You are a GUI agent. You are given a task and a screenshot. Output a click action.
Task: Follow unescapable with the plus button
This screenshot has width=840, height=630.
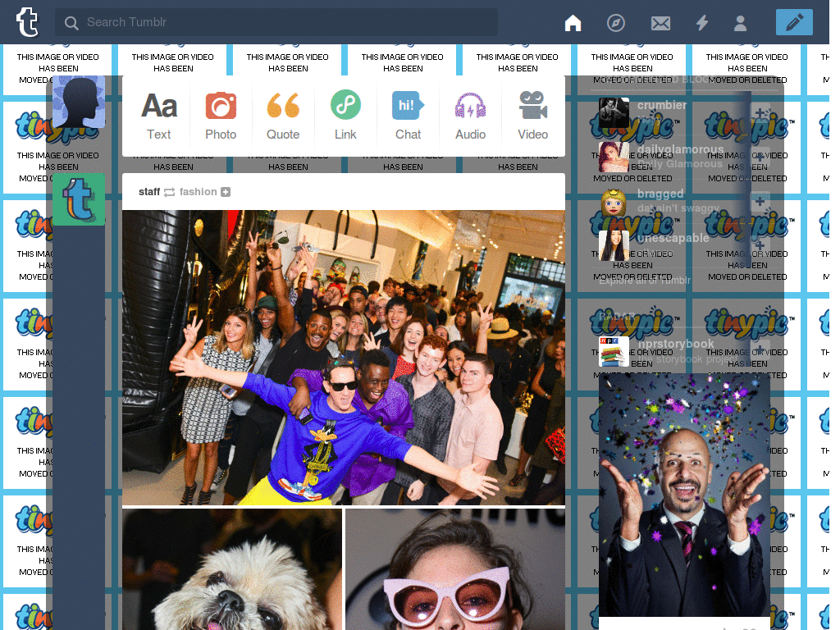(760, 245)
